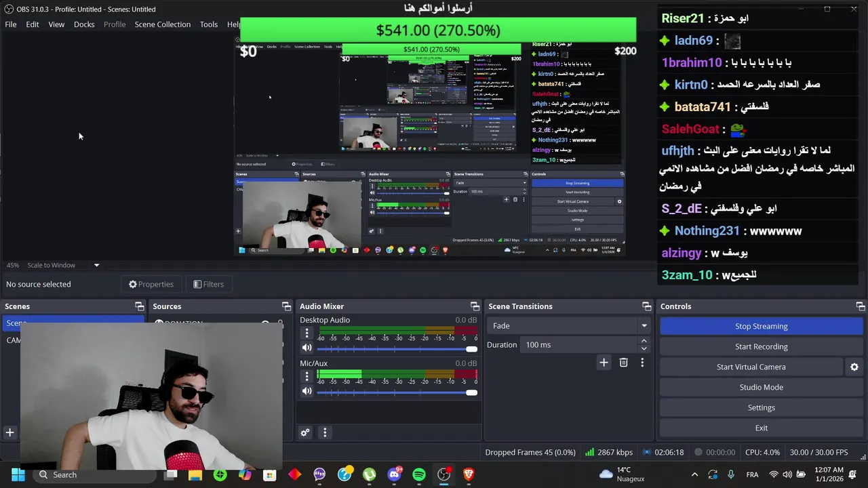This screenshot has height=488, width=868.
Task: Adjust Mic/Aux volume slider
Action: (x=397, y=392)
